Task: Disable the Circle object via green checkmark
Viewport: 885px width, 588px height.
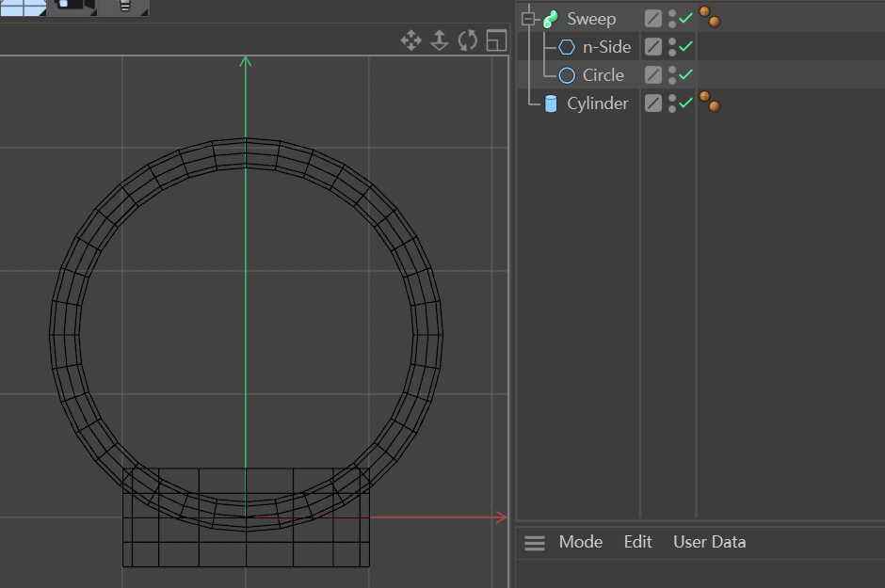Action: [x=685, y=74]
